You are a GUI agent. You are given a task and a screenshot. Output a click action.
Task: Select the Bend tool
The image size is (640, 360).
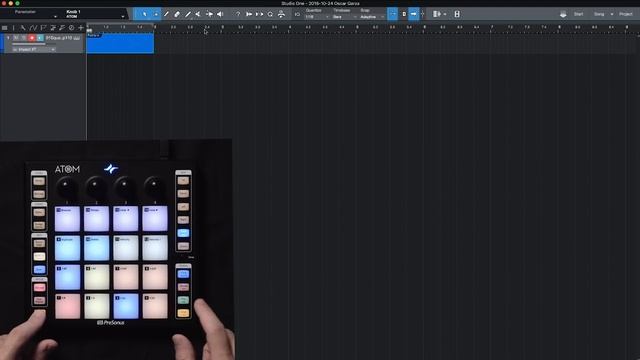click(209, 14)
